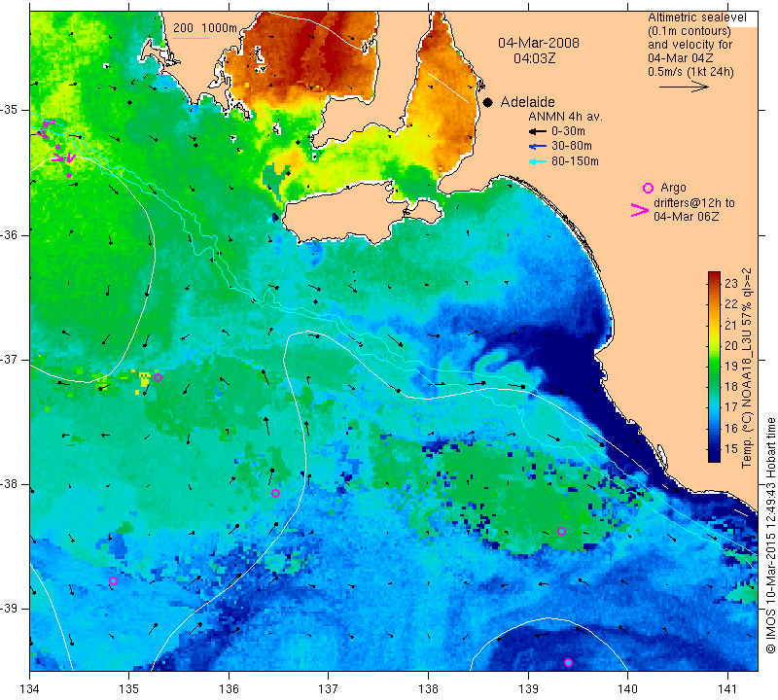The height and width of the screenshot is (700, 778).
Task: Click the "Altimetric sealevel" heading text
Action: click(696, 17)
